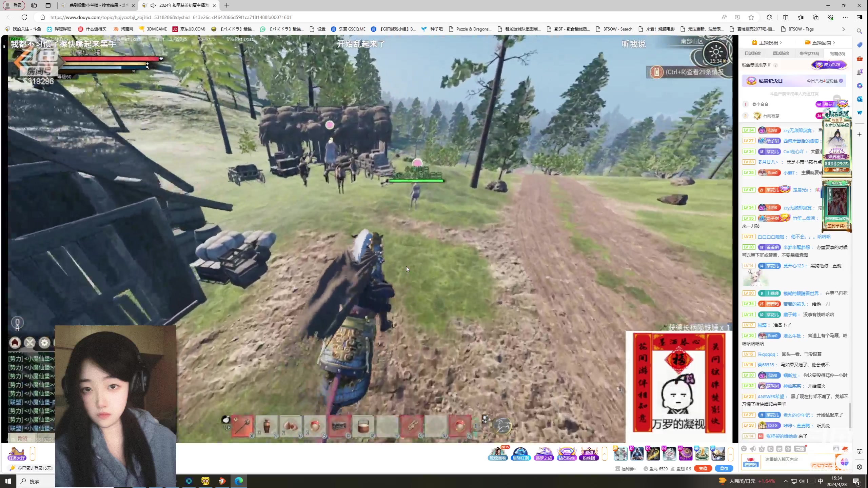The height and width of the screenshot is (488, 868).
Task: Click the megaphone icon above chat input
Action: point(753,449)
